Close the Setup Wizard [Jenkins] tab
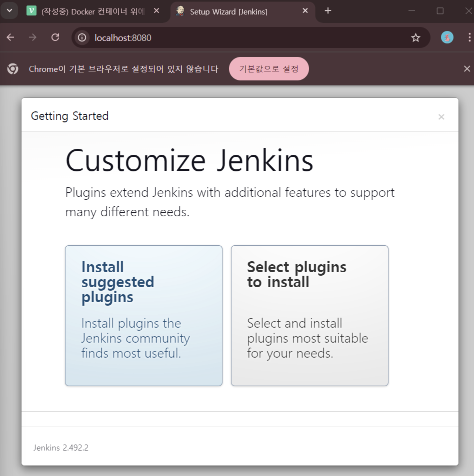This screenshot has width=474, height=476. [x=305, y=11]
